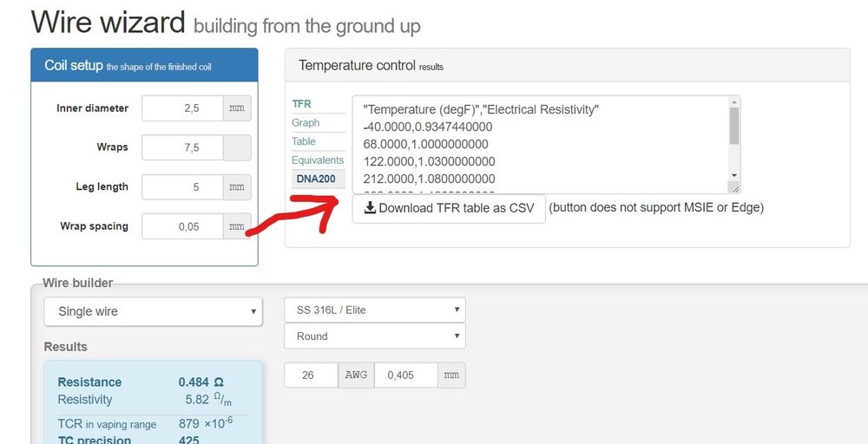Open the Single wire dropdown

[153, 311]
